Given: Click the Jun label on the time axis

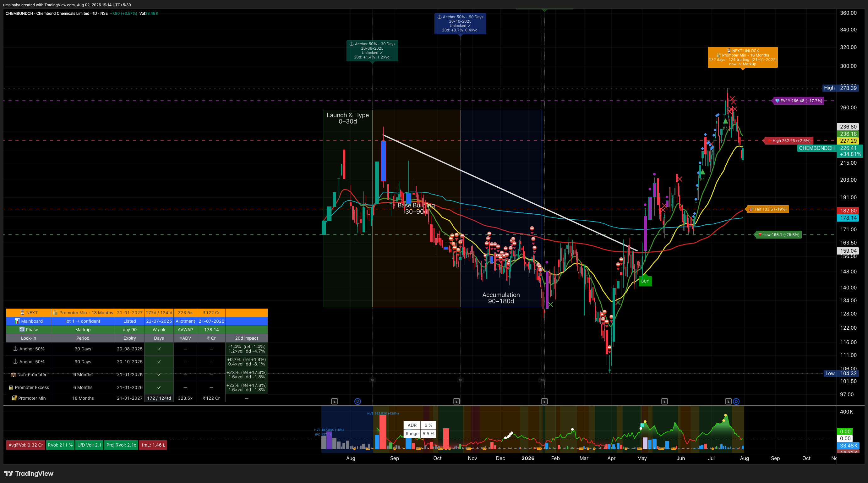Looking at the screenshot, I should (681, 458).
